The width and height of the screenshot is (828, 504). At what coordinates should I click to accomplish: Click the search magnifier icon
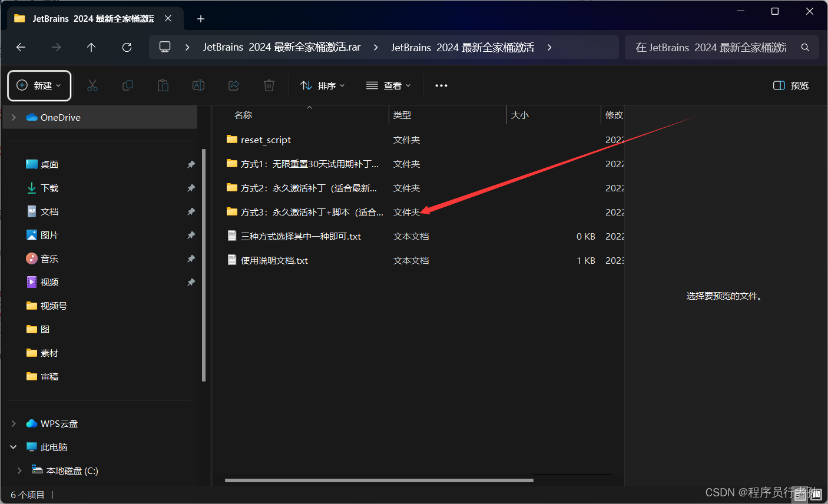coord(805,47)
